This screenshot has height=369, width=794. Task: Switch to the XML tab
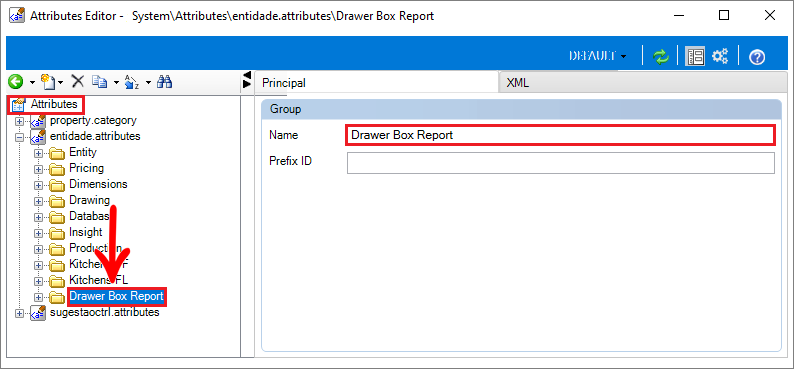[518, 83]
